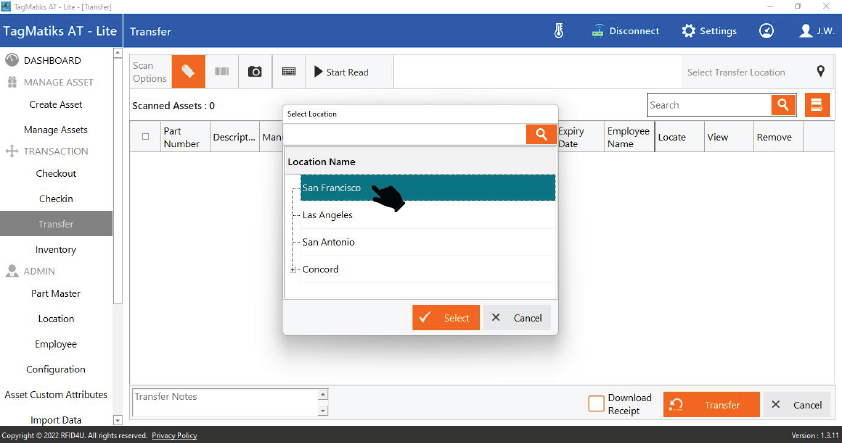Open the Inventory menu item
842x443 pixels.
(x=56, y=250)
